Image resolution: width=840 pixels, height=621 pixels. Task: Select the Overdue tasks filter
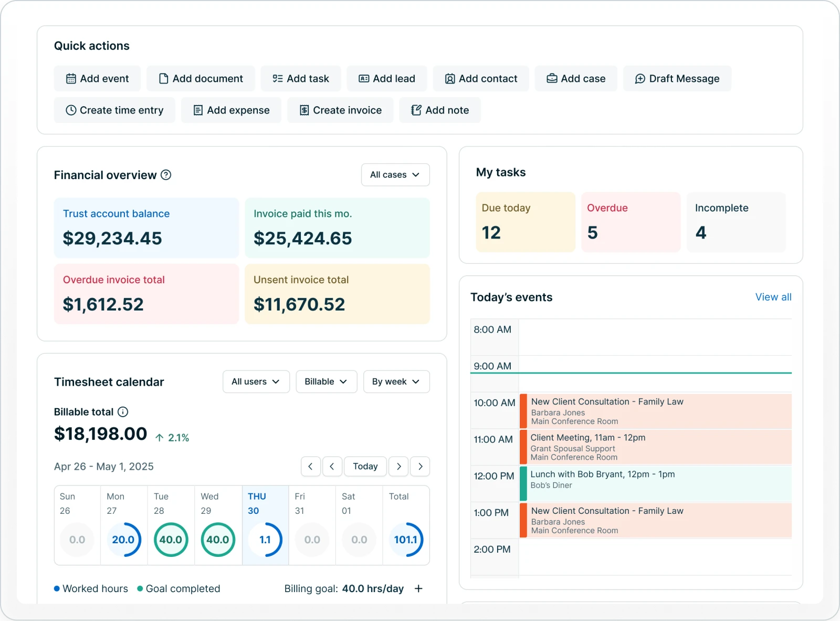pos(631,222)
